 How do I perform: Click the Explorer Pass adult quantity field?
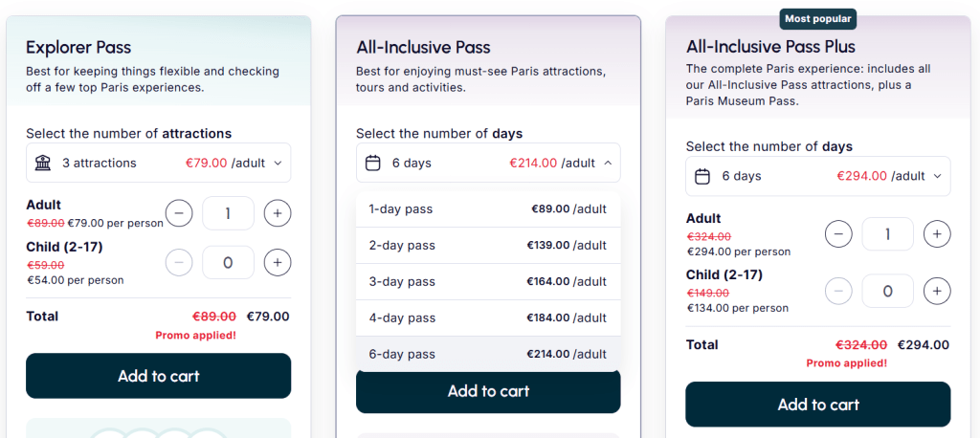pos(228,213)
